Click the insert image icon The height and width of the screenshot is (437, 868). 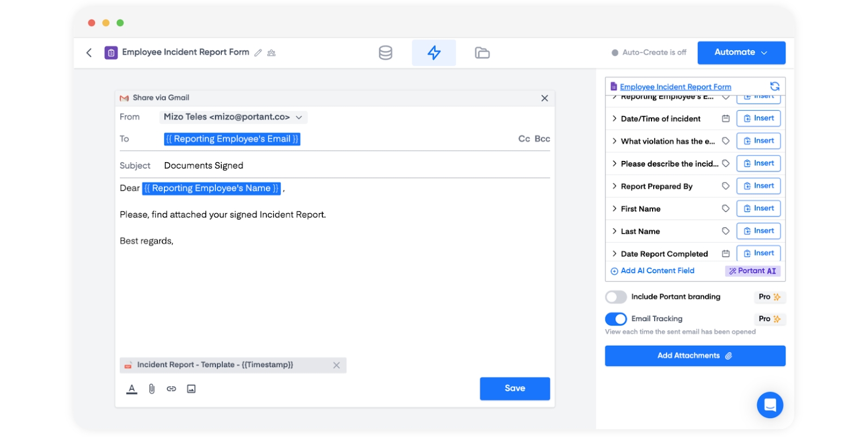click(191, 389)
